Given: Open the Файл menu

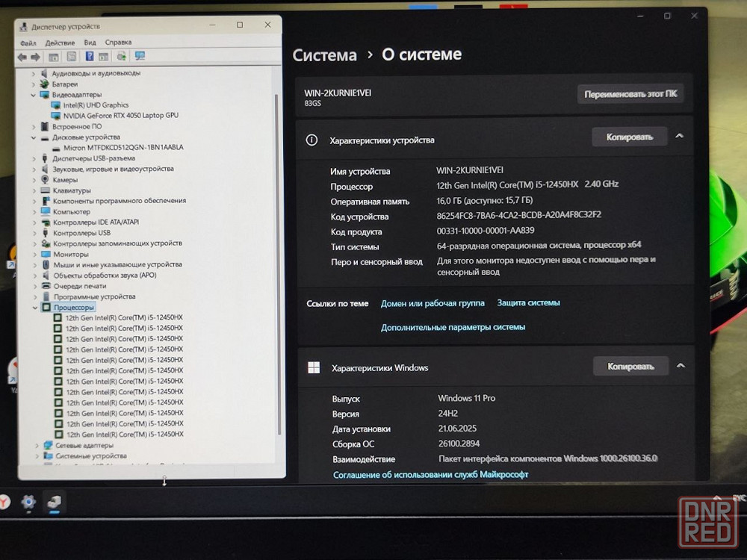Looking at the screenshot, I should pos(28,43).
